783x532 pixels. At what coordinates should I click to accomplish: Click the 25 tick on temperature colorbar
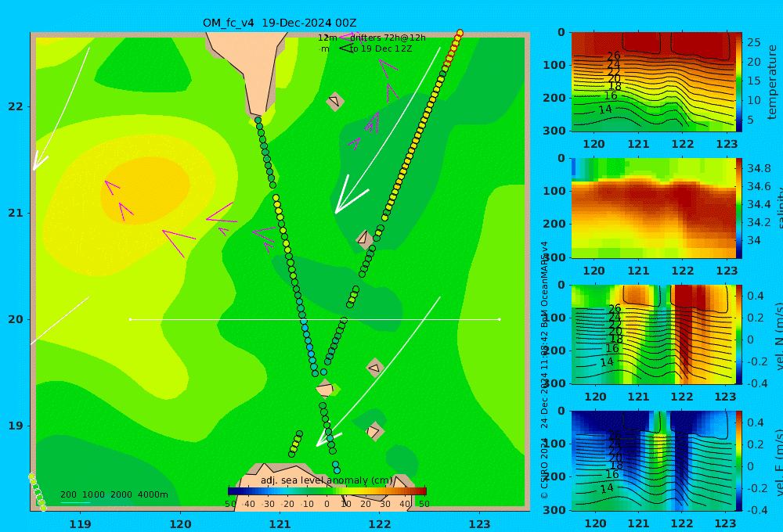coord(753,42)
